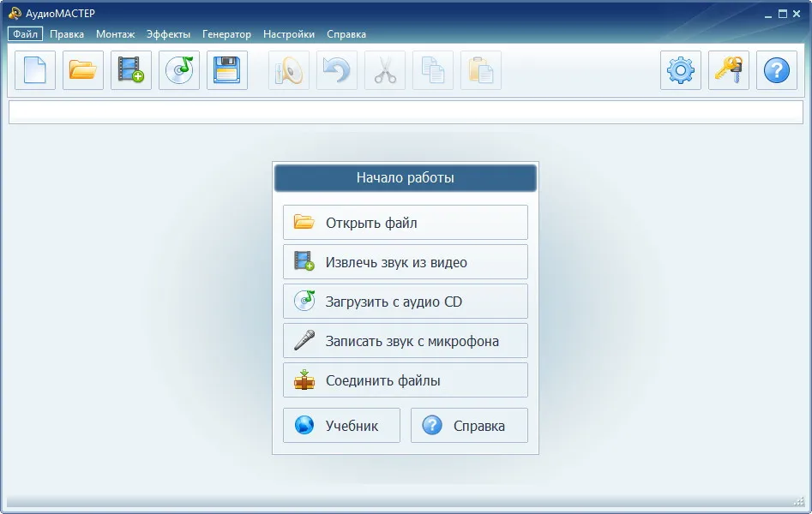Open the Учебник tutorial button
Screen dimensions: 812x514
(x=342, y=426)
